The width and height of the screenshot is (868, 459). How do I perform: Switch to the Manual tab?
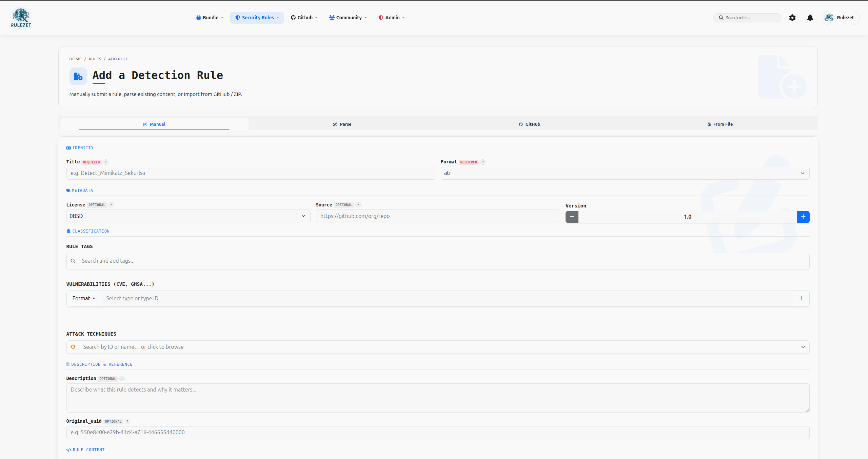154,124
